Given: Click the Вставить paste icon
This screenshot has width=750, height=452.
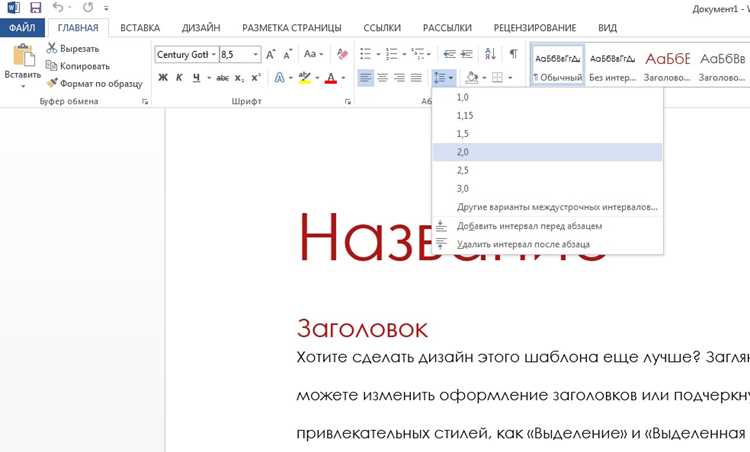Looking at the screenshot, I should pyautogui.click(x=23, y=55).
